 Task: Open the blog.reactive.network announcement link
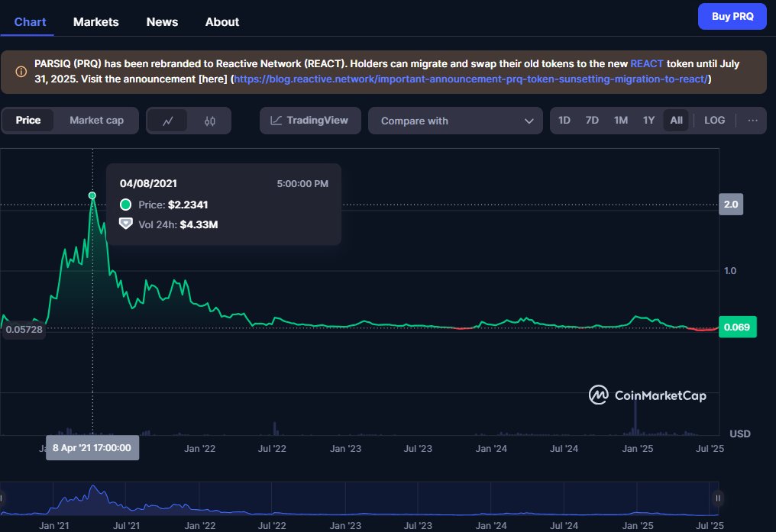coord(470,79)
